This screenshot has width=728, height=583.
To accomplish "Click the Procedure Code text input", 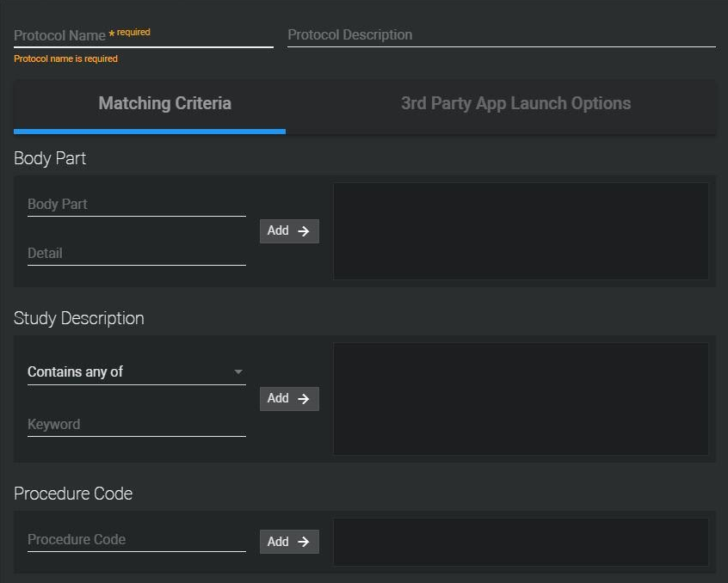I will [136, 540].
